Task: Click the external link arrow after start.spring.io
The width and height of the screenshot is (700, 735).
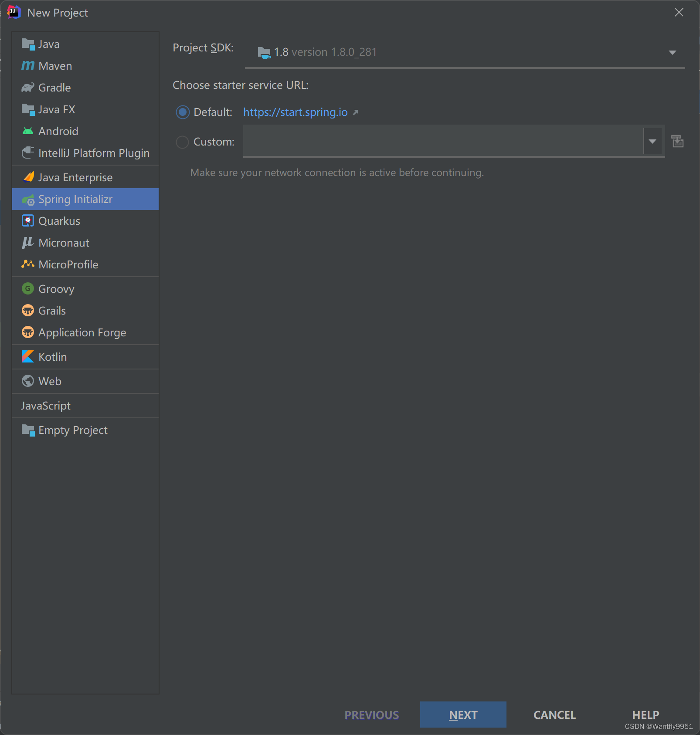Action: 356,112
